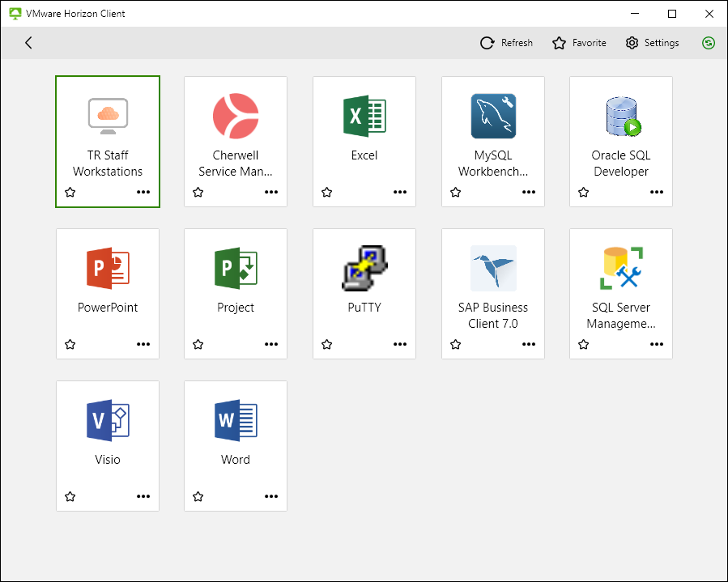Launch the Word application icon
The height and width of the screenshot is (582, 728).
click(236, 420)
